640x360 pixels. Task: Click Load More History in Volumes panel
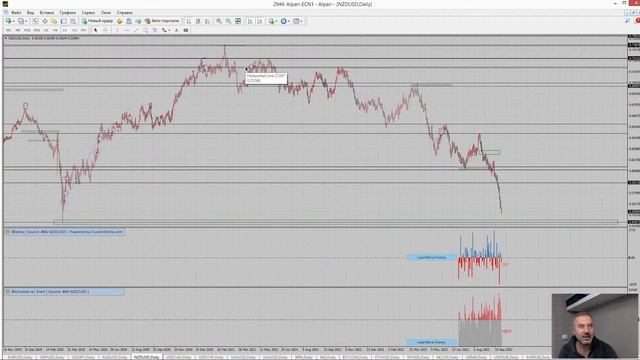coord(431,342)
